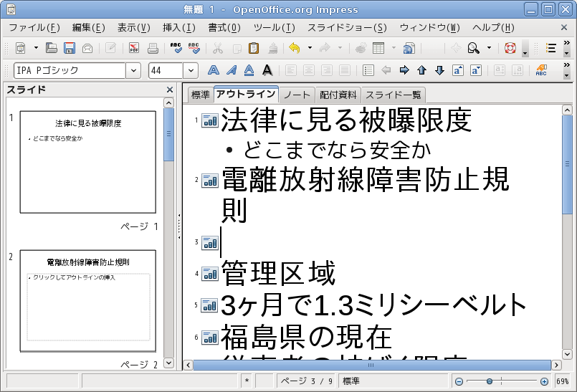Viewport: 577px width, 392px height.
Task: Open the Help lifebuoy icon
Action: point(510,49)
